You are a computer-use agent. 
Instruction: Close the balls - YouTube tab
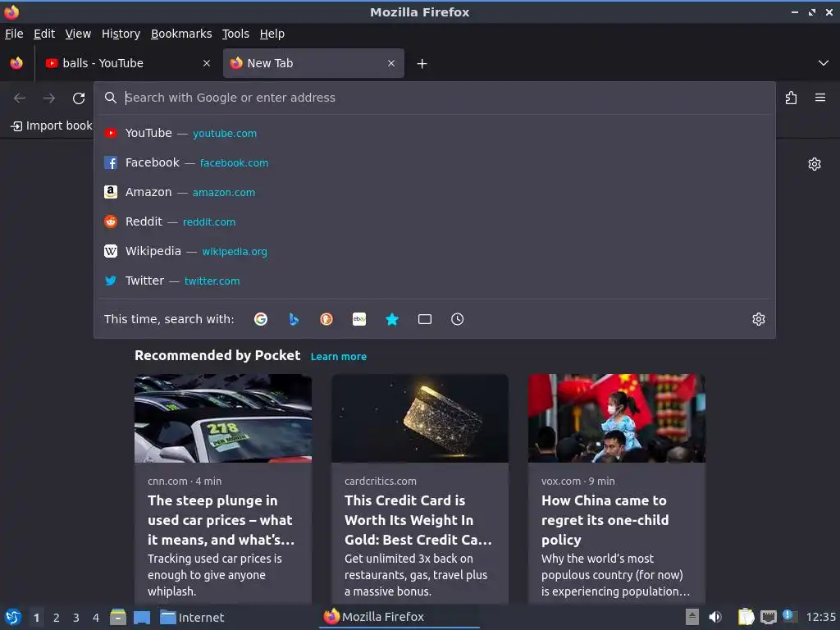click(x=207, y=63)
